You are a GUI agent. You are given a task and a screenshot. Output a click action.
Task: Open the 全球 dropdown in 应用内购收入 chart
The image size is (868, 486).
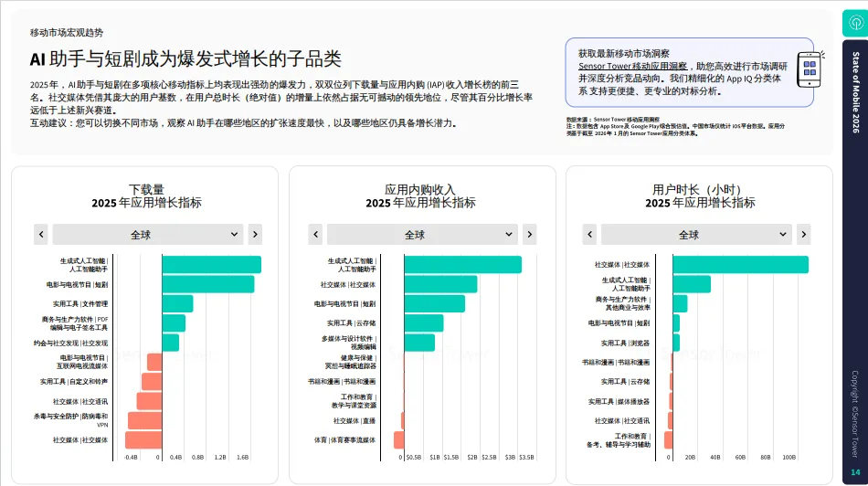point(422,234)
